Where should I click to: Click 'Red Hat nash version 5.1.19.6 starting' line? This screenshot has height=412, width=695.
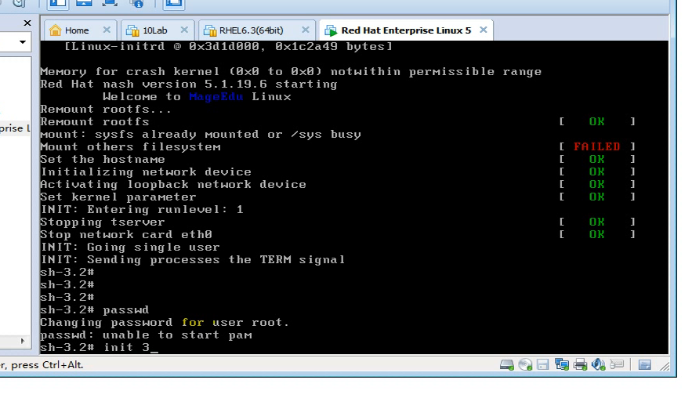coord(189,84)
